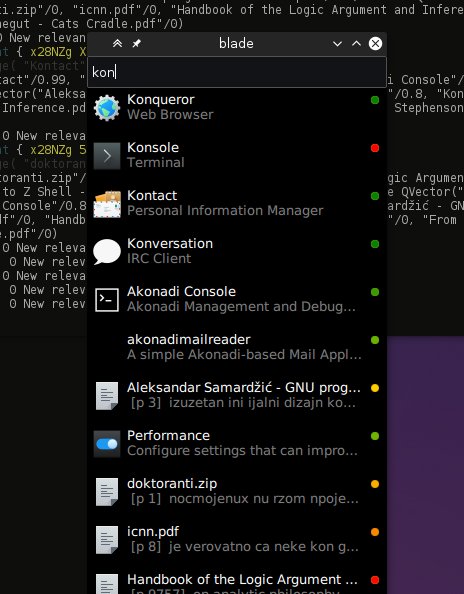Viewport: 464px width, 594px height.
Task: Launch the Konsole result title
Action: pyautogui.click(x=153, y=148)
